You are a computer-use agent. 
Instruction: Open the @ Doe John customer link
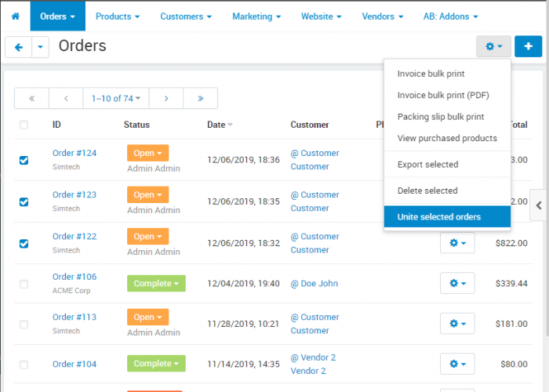[314, 284]
